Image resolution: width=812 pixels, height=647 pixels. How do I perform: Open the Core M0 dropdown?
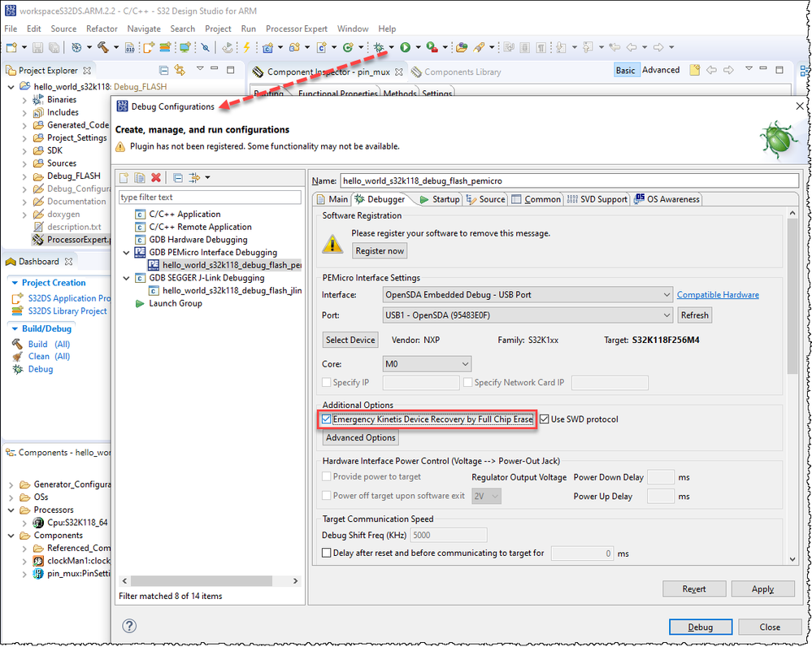pos(427,364)
